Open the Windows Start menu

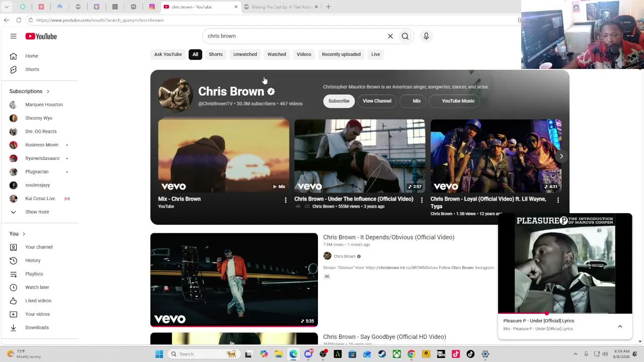click(159, 354)
